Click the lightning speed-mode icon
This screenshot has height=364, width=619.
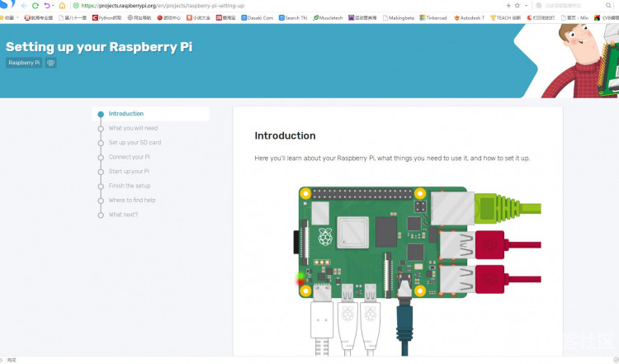point(508,6)
